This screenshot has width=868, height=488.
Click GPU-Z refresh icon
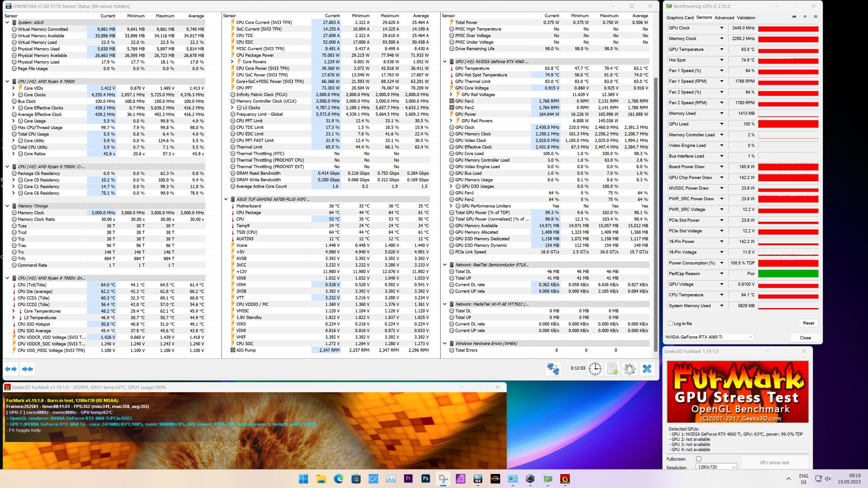[x=805, y=17]
